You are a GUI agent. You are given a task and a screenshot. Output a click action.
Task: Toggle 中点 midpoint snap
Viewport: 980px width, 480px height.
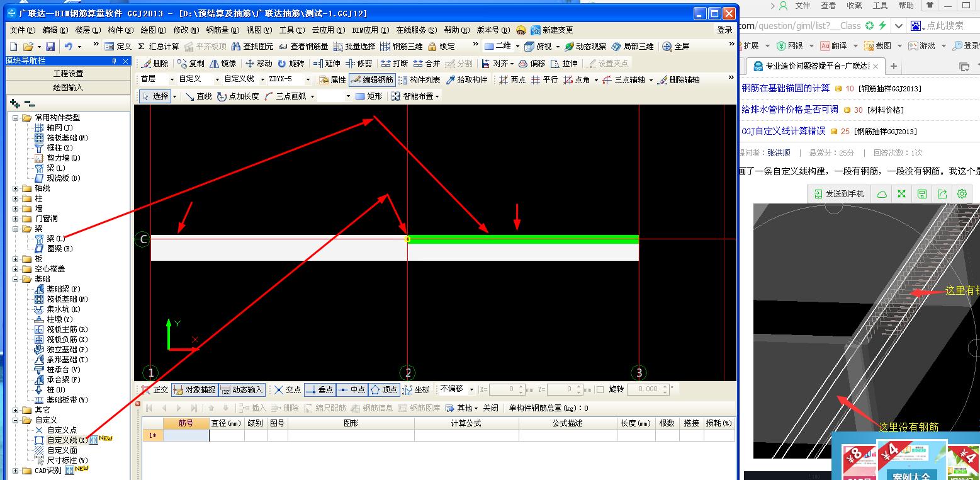click(x=351, y=390)
